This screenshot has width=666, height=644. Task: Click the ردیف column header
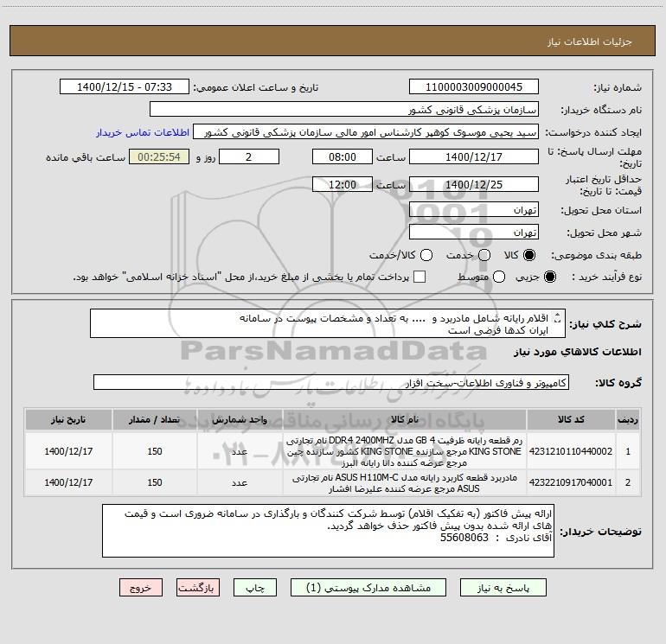click(x=628, y=419)
